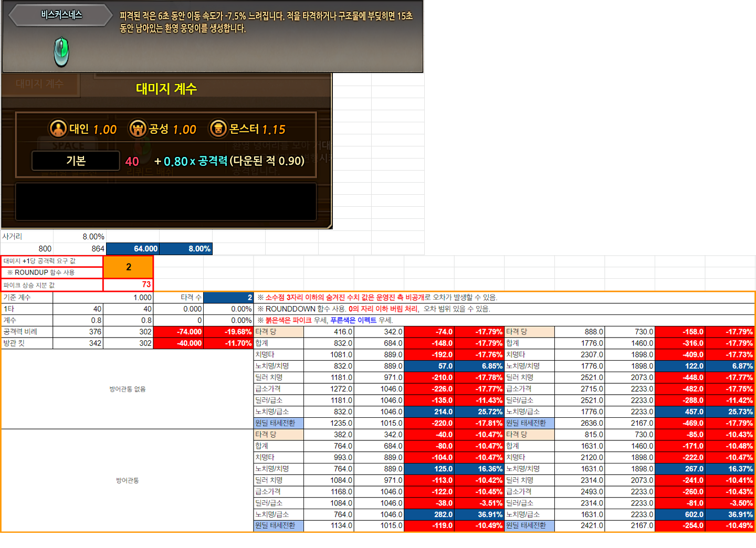Image resolution: width=756 pixels, height=548 pixels.
Task: Click the 공성 castle icon
Action: [x=138, y=129]
